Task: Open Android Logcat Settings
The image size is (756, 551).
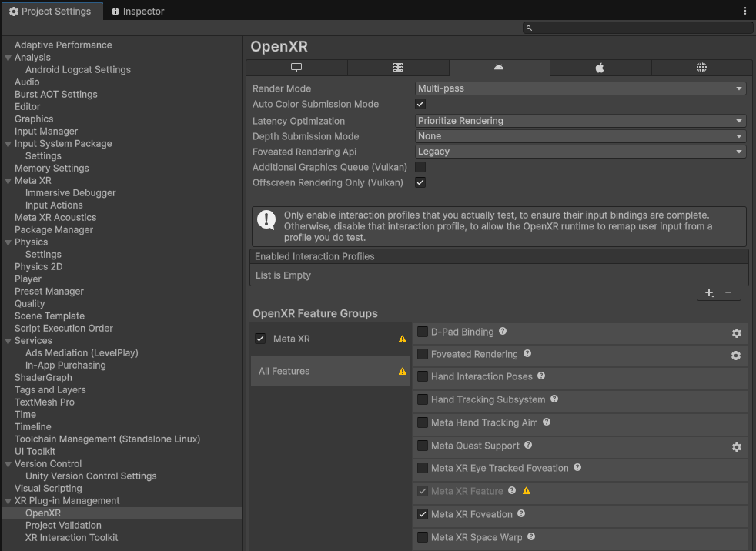Action: pos(78,69)
